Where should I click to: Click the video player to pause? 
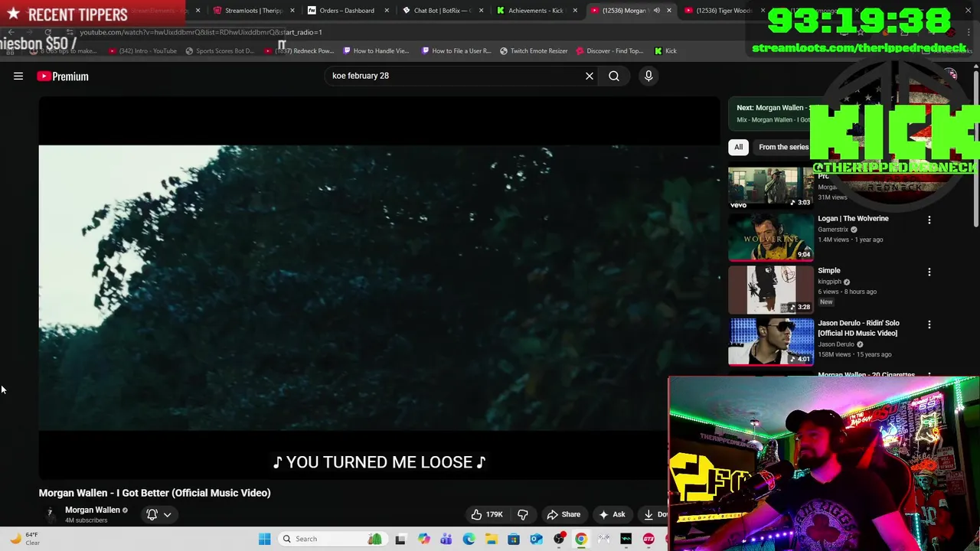pos(379,287)
